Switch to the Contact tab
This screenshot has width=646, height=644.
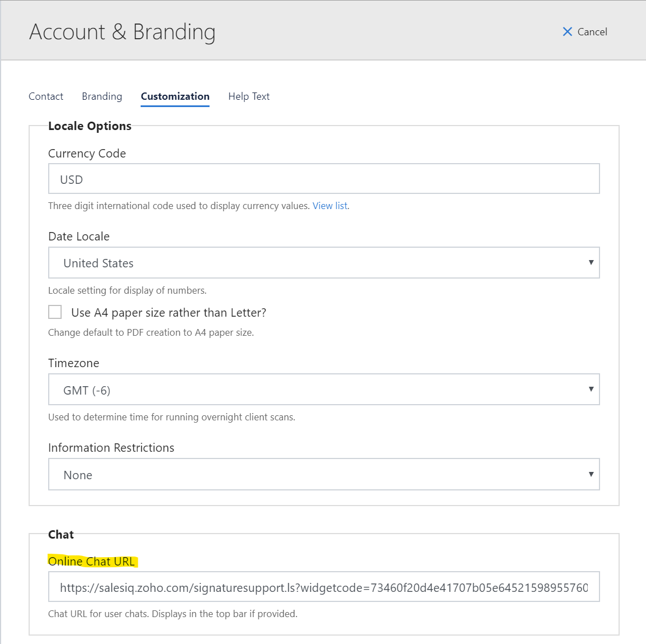45,96
